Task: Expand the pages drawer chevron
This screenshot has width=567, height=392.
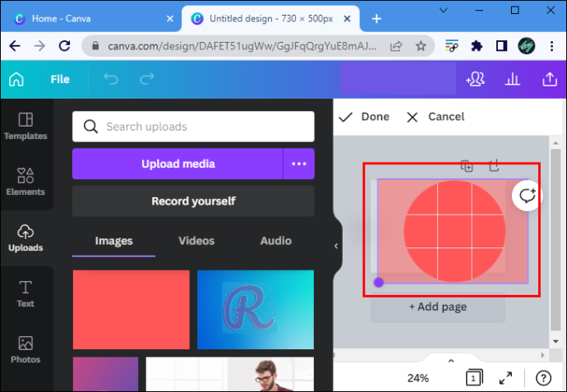Action: pyautogui.click(x=451, y=361)
